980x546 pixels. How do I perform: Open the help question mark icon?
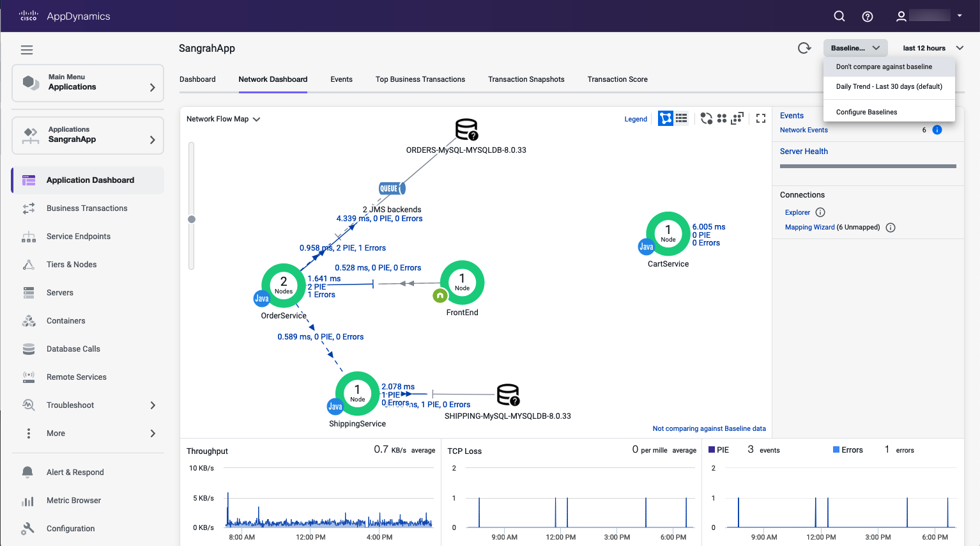[x=868, y=17]
